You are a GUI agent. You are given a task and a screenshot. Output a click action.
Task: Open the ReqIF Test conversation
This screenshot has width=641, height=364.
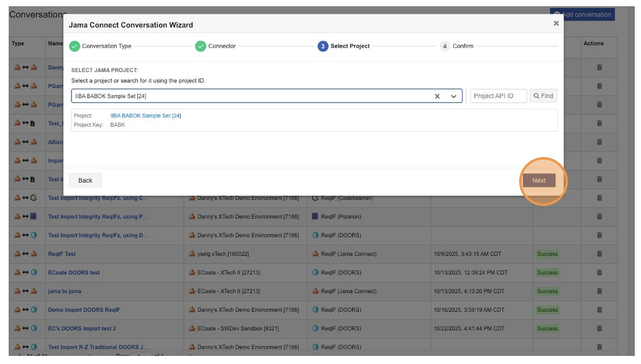61,254
